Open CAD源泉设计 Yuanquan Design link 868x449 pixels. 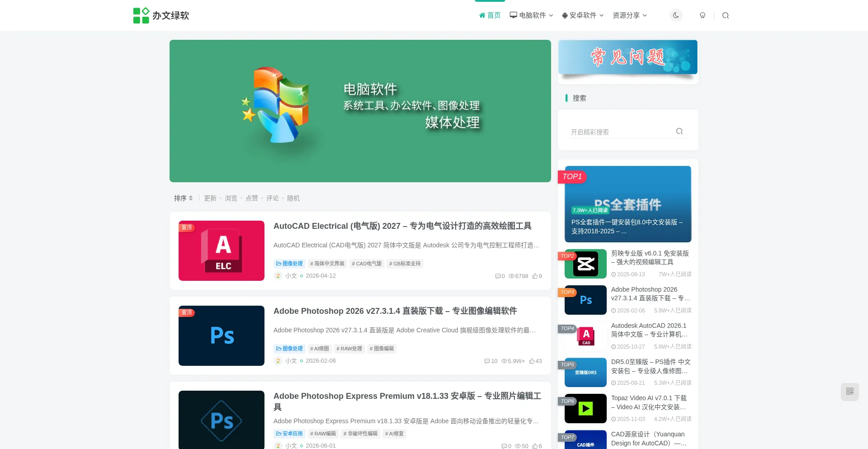point(649,439)
